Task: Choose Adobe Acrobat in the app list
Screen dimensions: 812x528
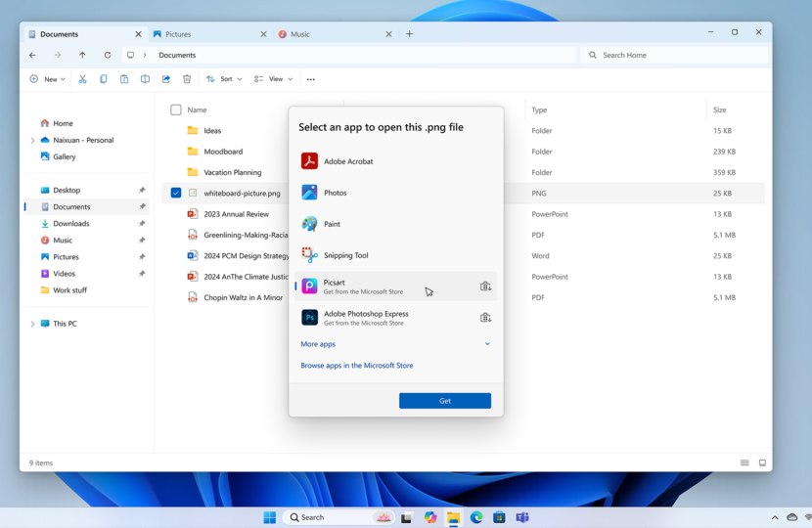Action: [395, 161]
